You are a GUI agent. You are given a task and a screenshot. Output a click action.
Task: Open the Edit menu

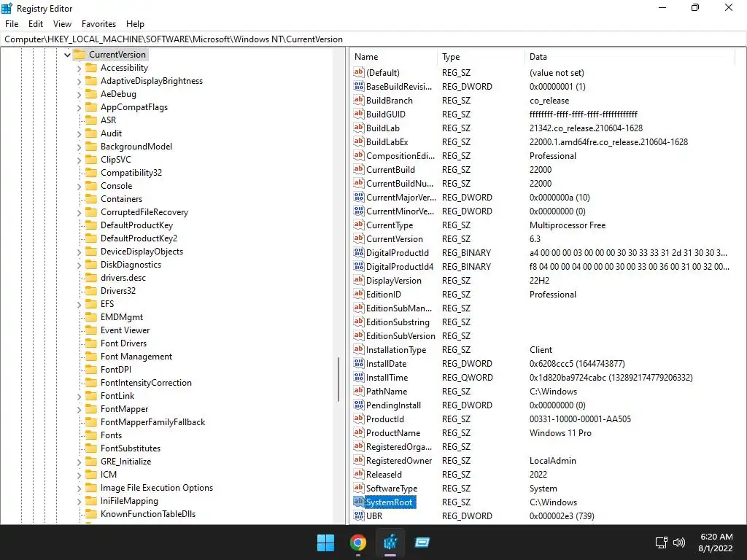click(x=36, y=24)
